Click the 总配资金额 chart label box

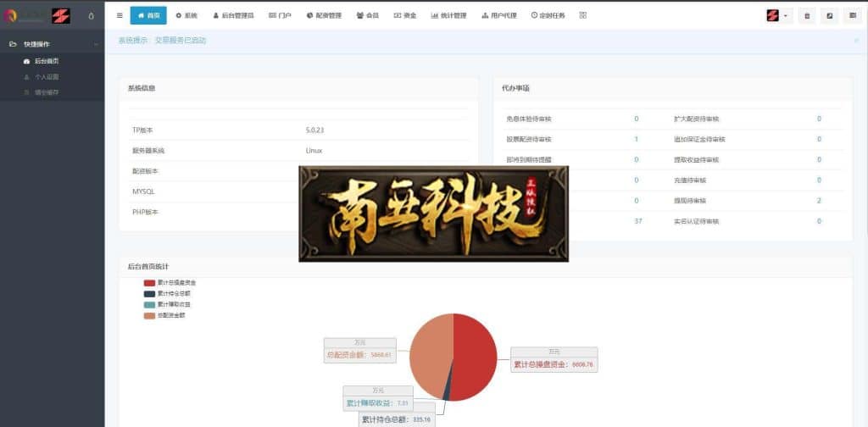tap(359, 351)
